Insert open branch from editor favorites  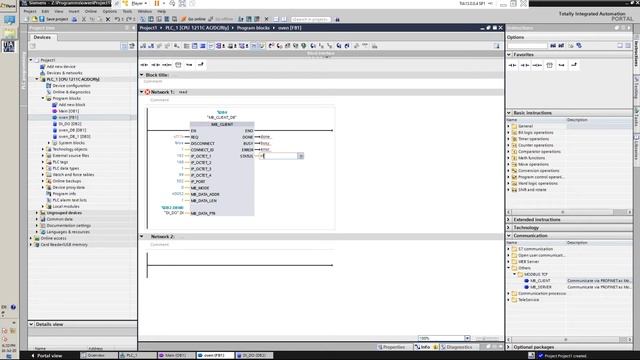click(189, 64)
